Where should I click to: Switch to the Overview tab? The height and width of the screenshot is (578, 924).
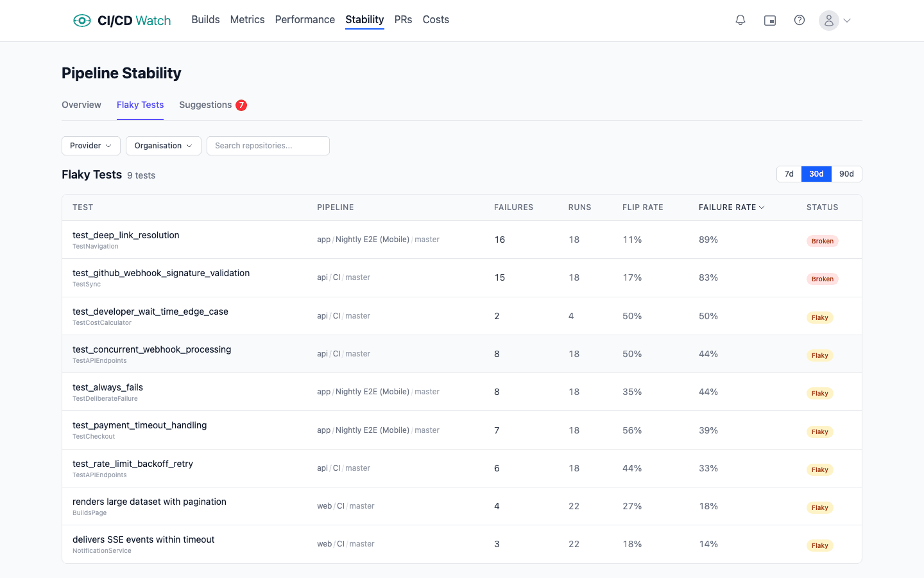[81, 105]
